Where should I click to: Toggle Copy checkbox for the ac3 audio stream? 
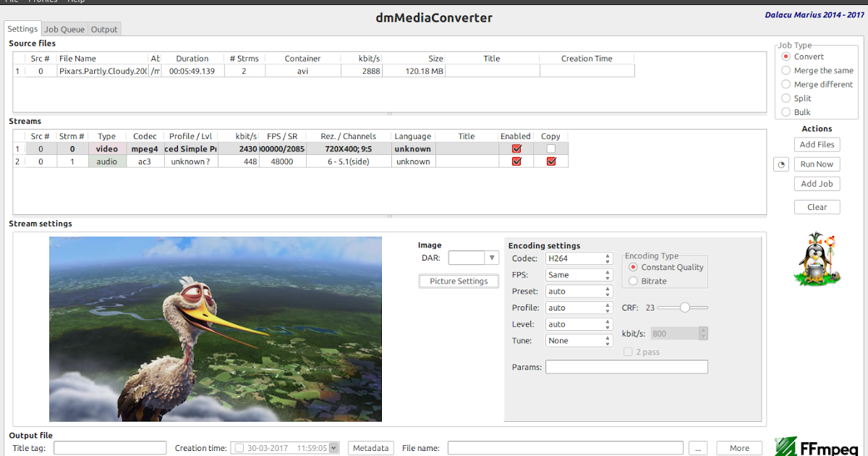point(551,161)
